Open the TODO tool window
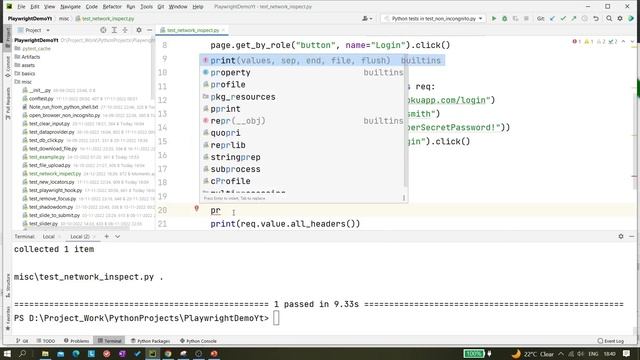640x360 pixels. tap(45, 340)
